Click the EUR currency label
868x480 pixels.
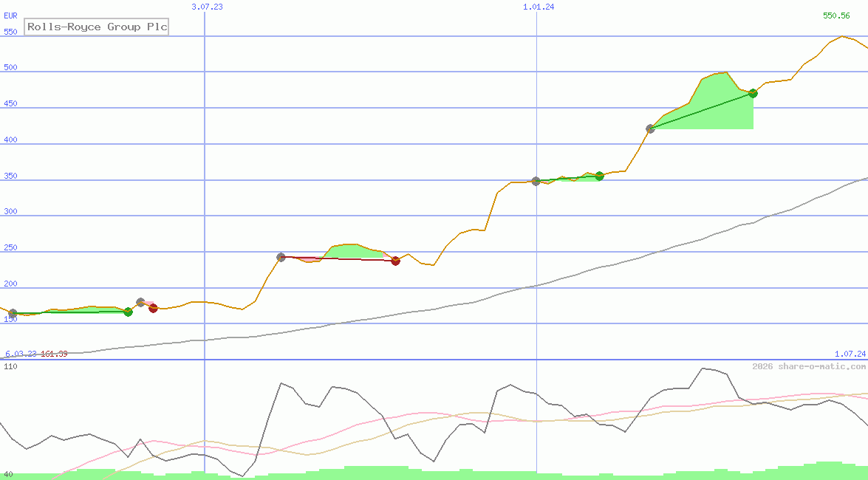[10, 15]
